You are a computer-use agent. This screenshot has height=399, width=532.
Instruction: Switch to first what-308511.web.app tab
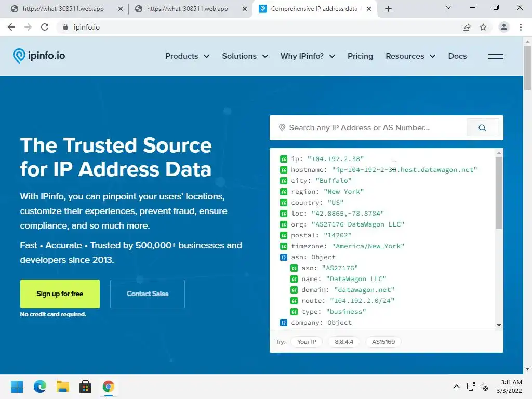coord(63,9)
